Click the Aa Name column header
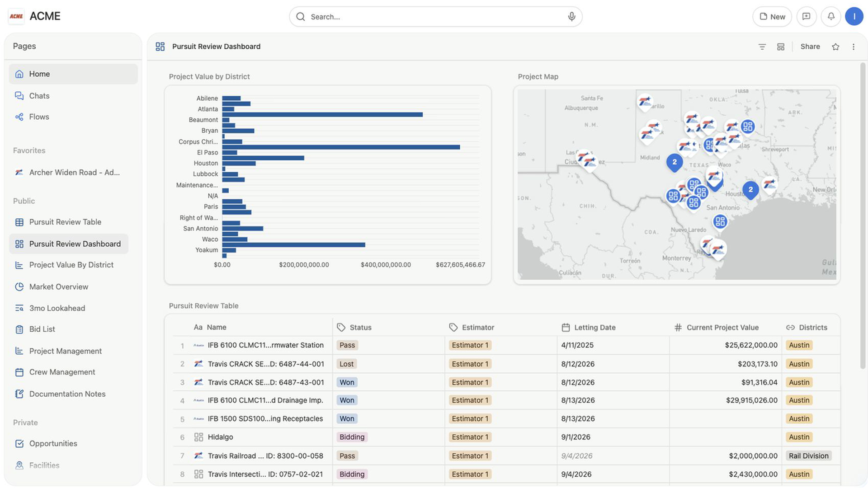Screen dimensions: 868x488 coord(210,327)
